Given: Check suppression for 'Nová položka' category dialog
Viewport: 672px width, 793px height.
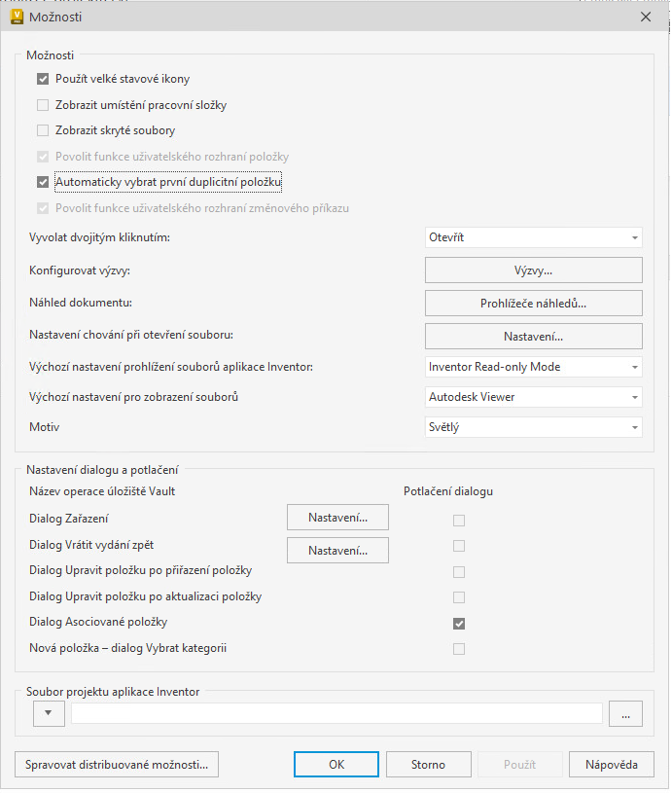Looking at the screenshot, I should click(459, 649).
